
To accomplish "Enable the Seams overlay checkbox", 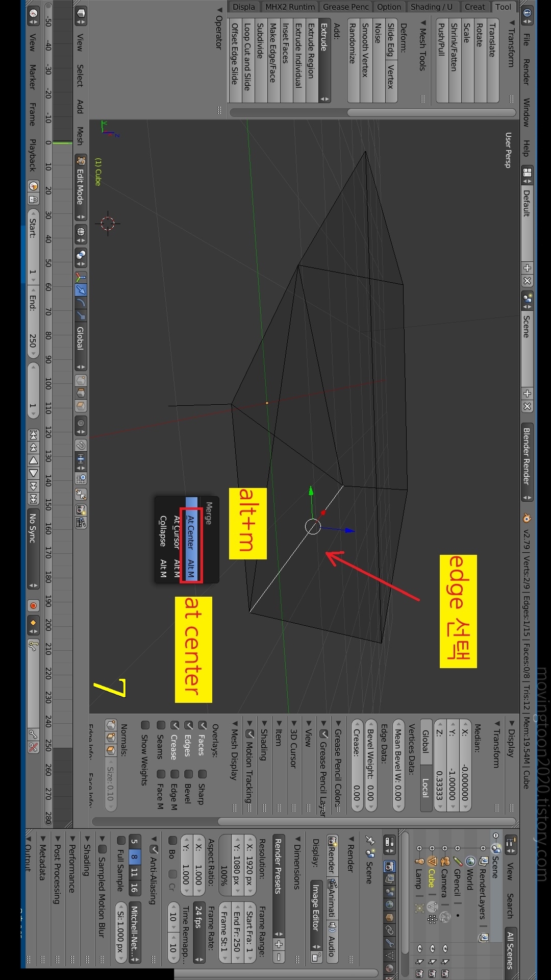I will point(161,725).
